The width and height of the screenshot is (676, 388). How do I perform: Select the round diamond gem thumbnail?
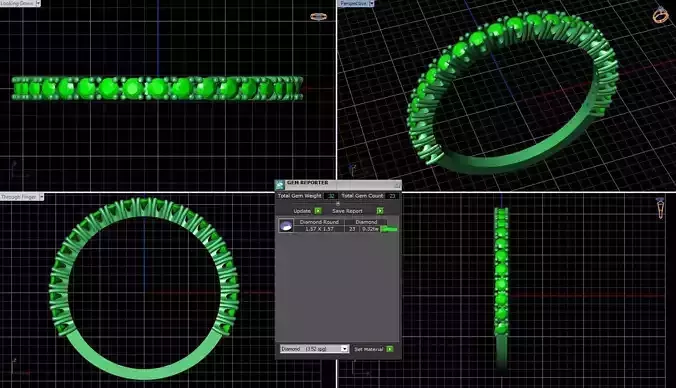pos(286,225)
